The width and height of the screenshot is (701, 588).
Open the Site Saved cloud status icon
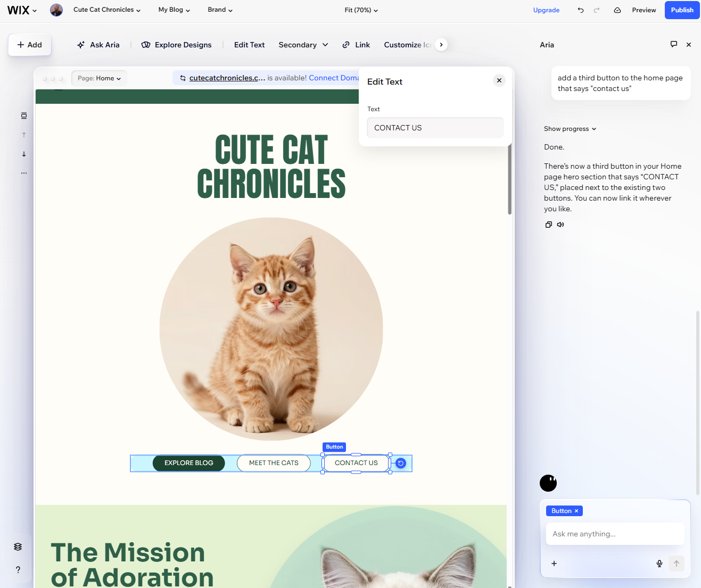pos(617,10)
